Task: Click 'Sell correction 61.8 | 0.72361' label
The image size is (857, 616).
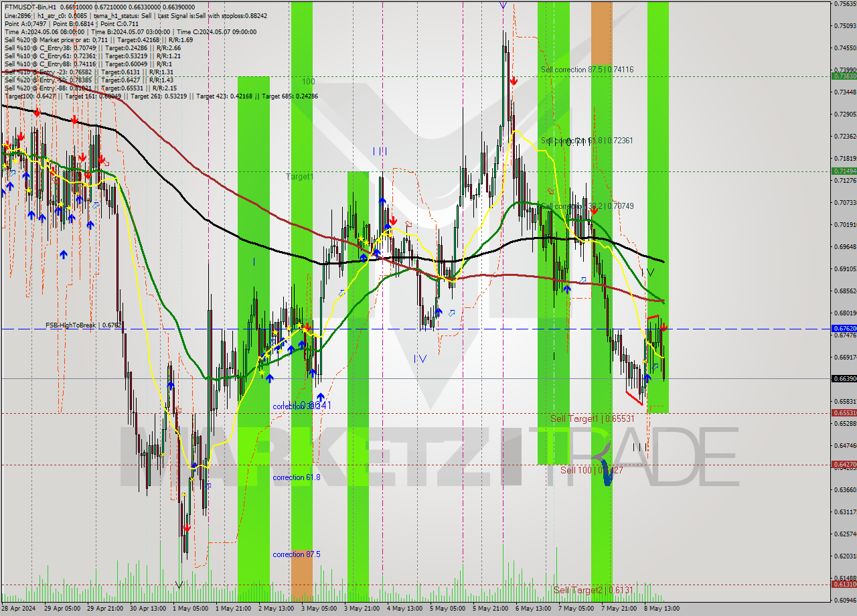Action: pyautogui.click(x=587, y=141)
